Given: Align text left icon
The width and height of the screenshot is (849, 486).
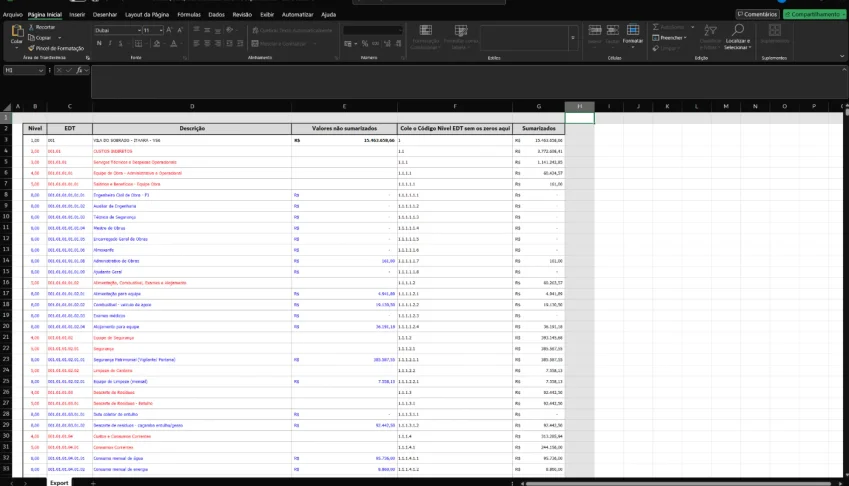Looking at the screenshot, I should click(197, 43).
